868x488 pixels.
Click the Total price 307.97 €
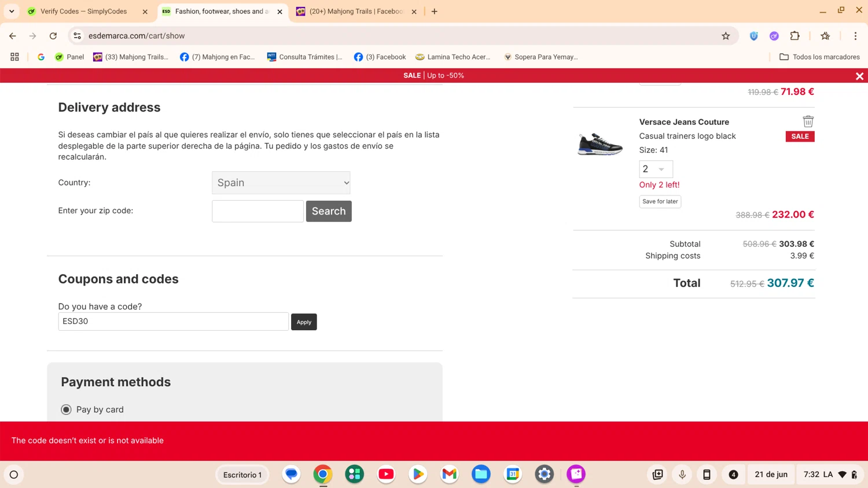(x=790, y=283)
